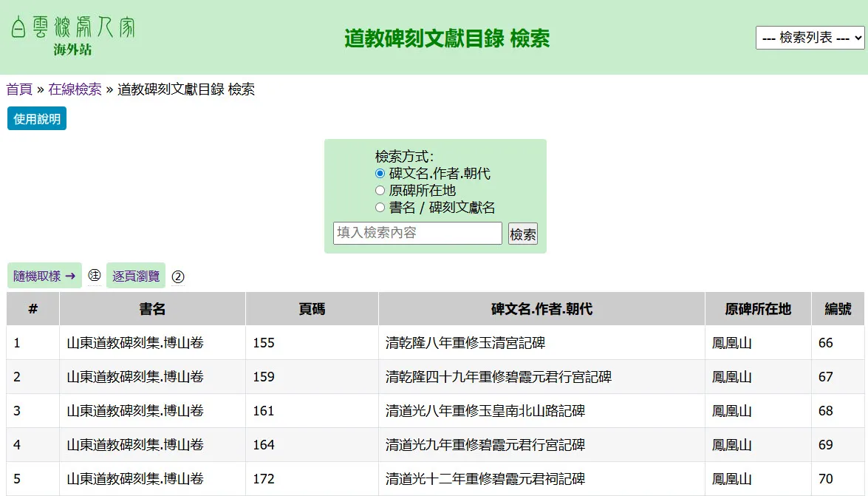
Task: Go to 首頁 in the breadcrumb
Action: click(19, 89)
